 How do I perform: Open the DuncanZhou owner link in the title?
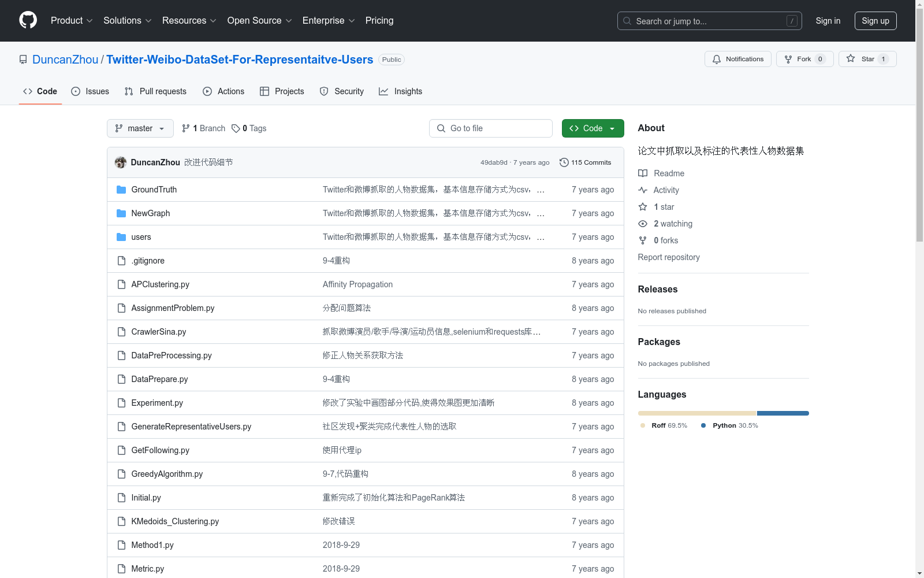(65, 60)
